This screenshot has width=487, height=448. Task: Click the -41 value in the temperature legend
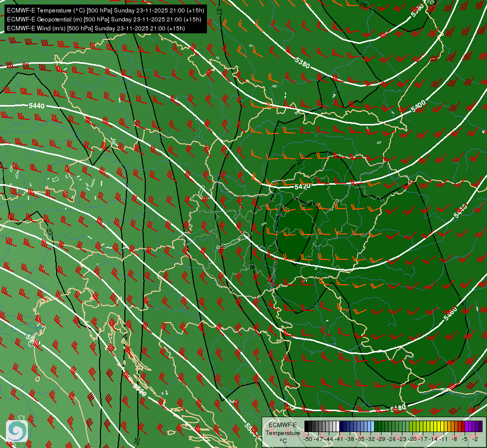coord(339,439)
